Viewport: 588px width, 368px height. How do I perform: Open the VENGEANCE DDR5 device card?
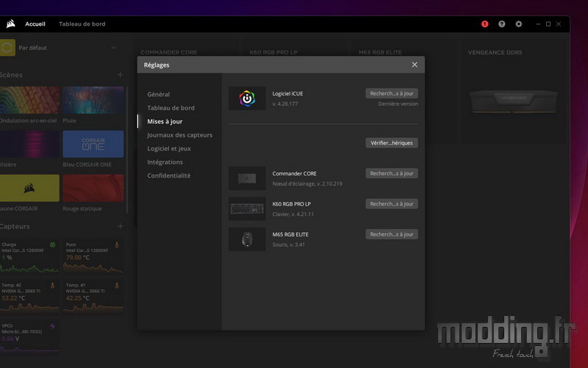(513, 91)
